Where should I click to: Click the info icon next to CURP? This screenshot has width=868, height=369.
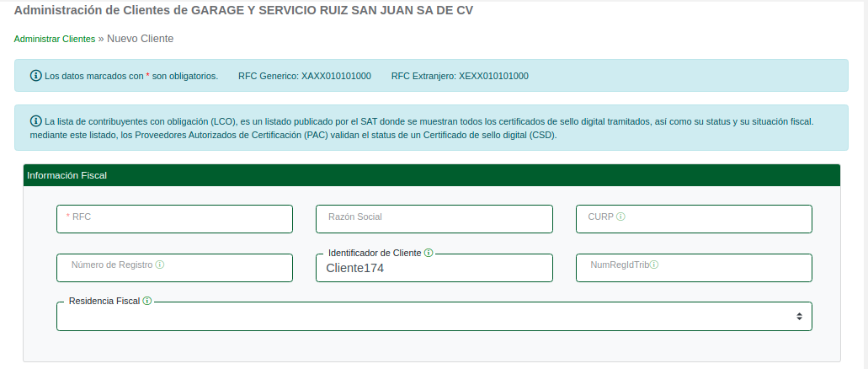(620, 217)
